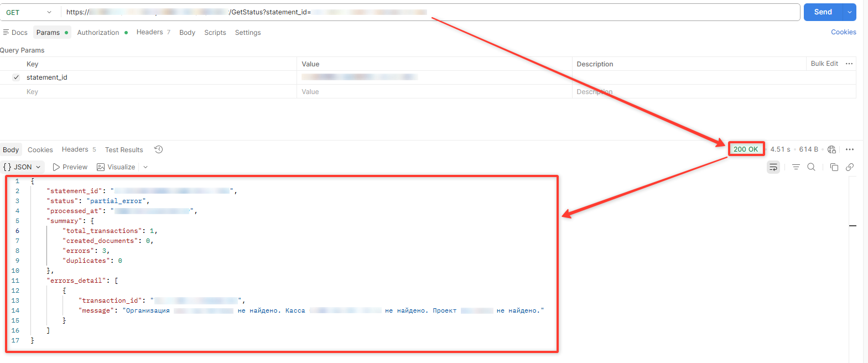Viewport: 868px width, 363px height.
Task: Show the response Preview
Action: (x=70, y=167)
